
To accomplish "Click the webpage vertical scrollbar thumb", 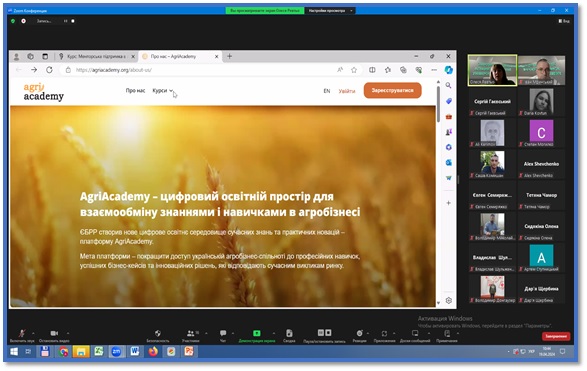I will point(438,104).
